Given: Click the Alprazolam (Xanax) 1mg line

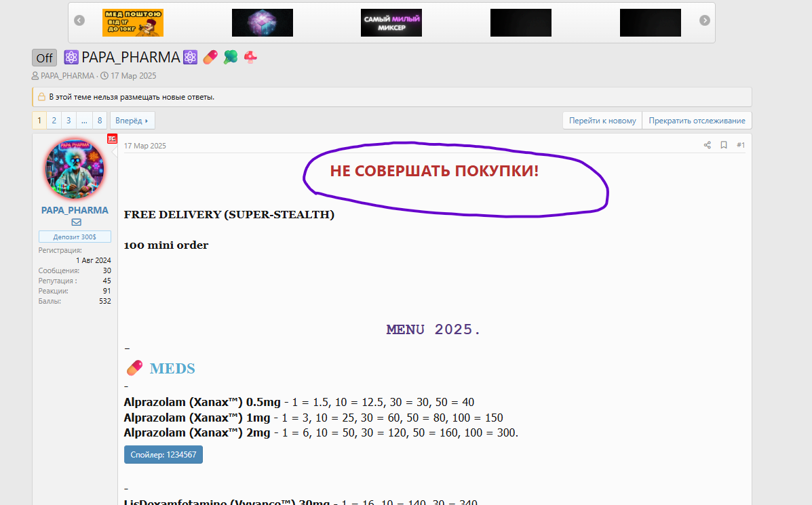Looking at the screenshot, I should tap(313, 418).
